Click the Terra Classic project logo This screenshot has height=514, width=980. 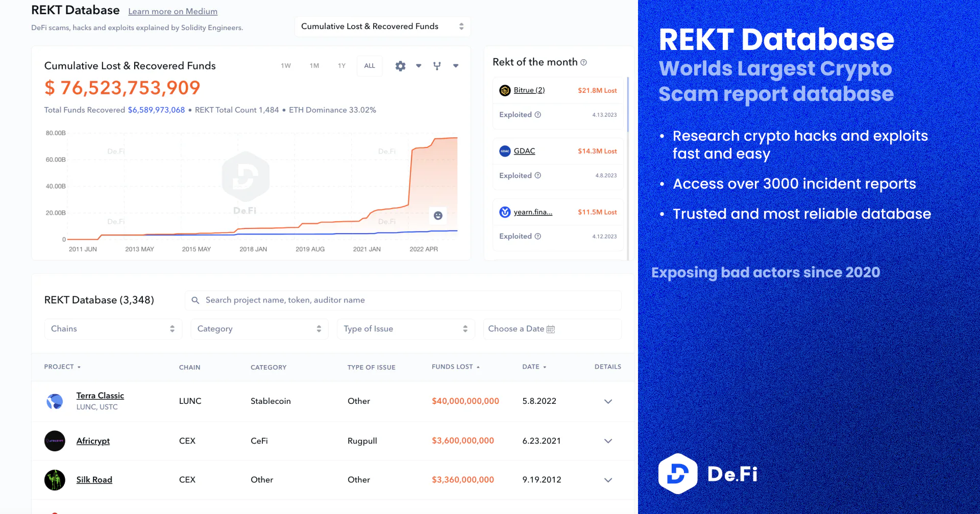[x=55, y=401]
